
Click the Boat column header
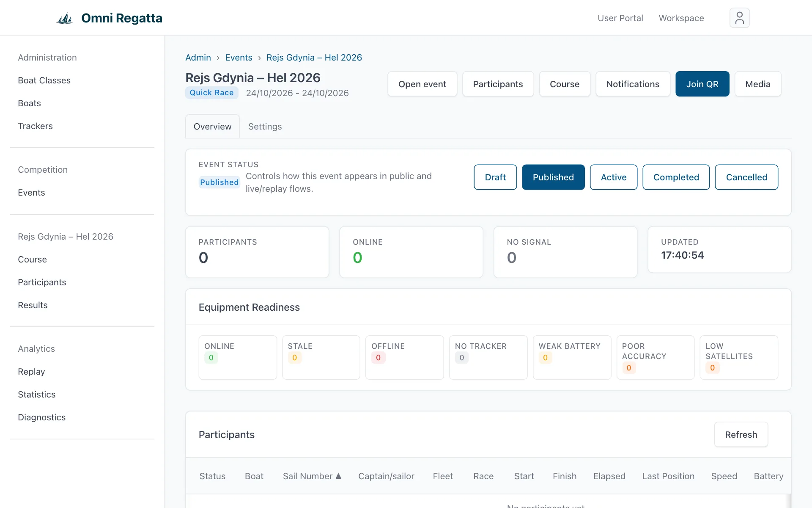(254, 476)
